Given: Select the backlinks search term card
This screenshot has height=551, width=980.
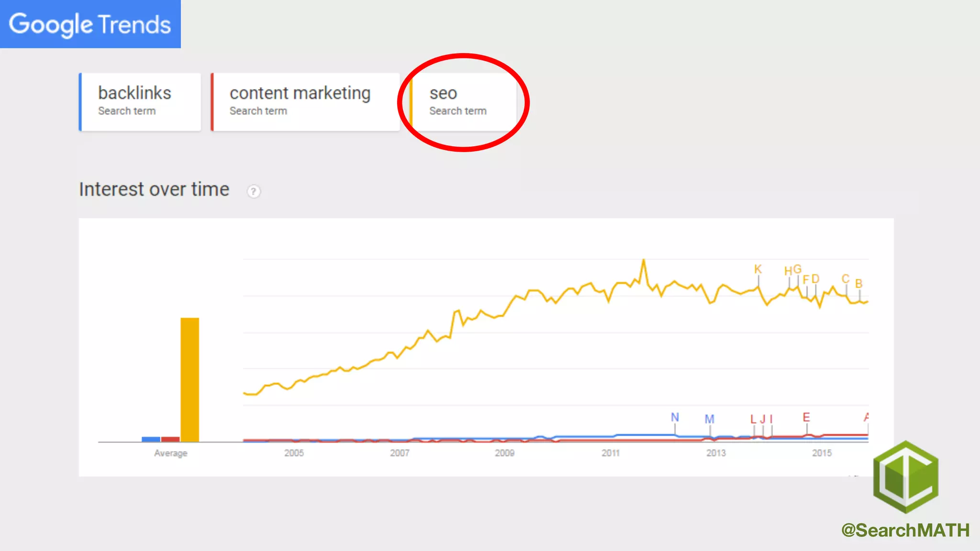Looking at the screenshot, I should coord(140,102).
